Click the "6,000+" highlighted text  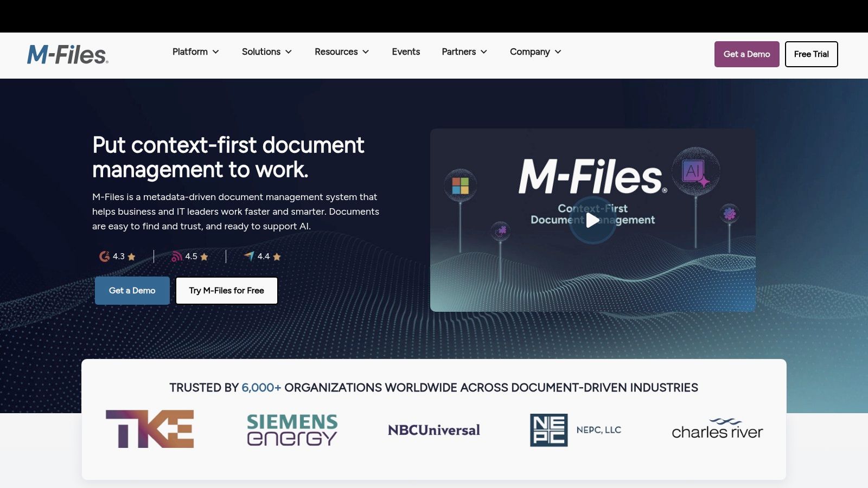(x=261, y=388)
